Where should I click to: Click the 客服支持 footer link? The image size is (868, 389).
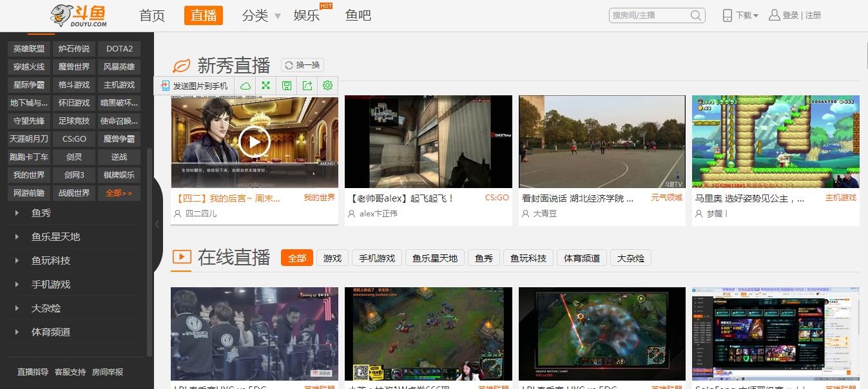[70, 372]
